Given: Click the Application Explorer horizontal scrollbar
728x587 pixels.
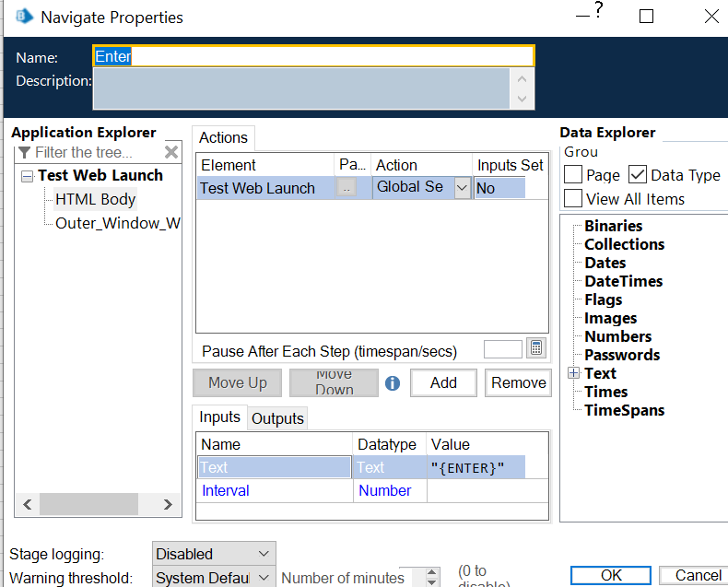Looking at the screenshot, I should (x=88, y=504).
